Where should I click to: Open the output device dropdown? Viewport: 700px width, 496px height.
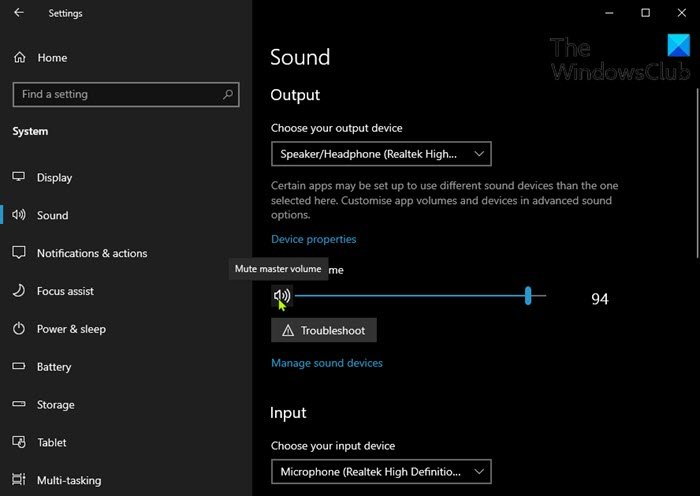pyautogui.click(x=381, y=154)
